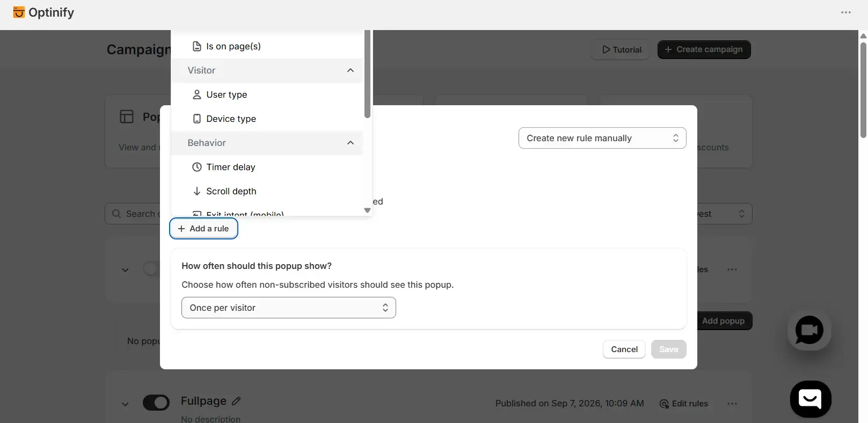Expand the first campaign row chevron
Image resolution: width=868 pixels, height=423 pixels.
click(125, 270)
